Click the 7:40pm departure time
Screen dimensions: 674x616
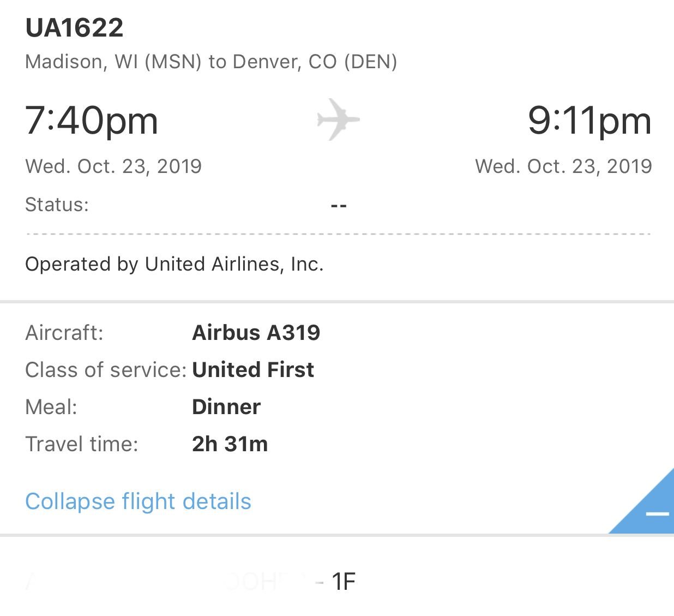[92, 121]
